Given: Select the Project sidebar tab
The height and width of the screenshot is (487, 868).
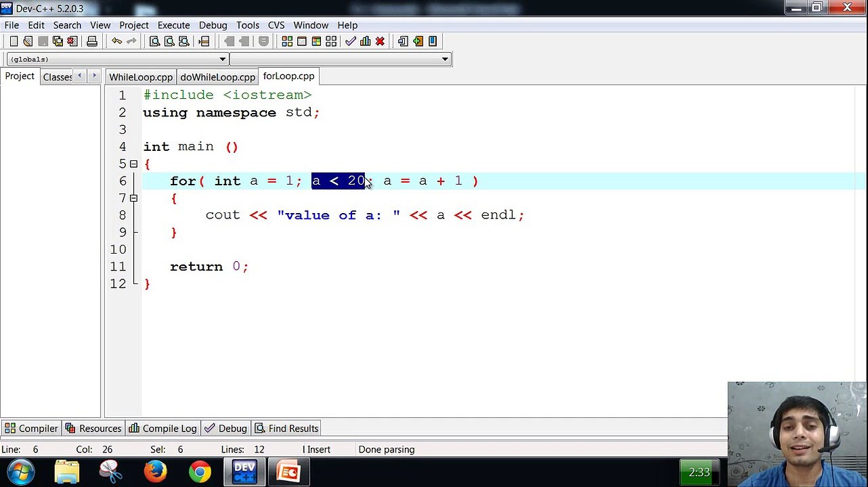Looking at the screenshot, I should coord(20,76).
